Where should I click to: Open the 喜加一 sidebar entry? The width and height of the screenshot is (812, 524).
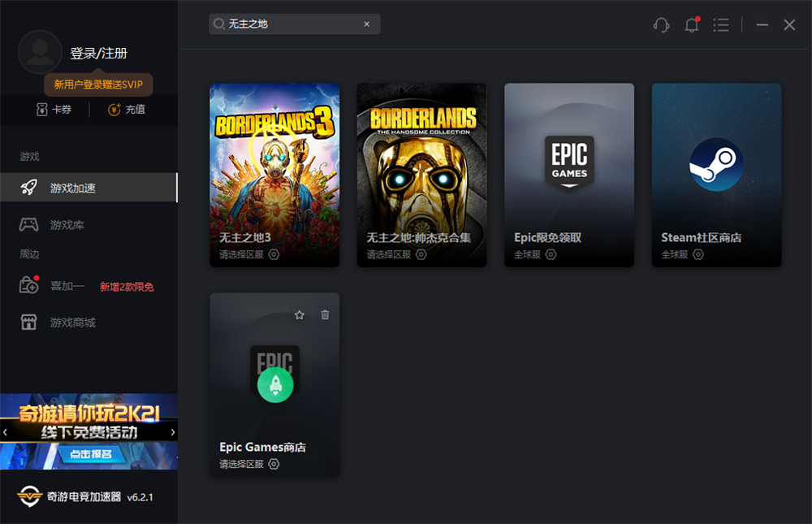[x=67, y=286]
